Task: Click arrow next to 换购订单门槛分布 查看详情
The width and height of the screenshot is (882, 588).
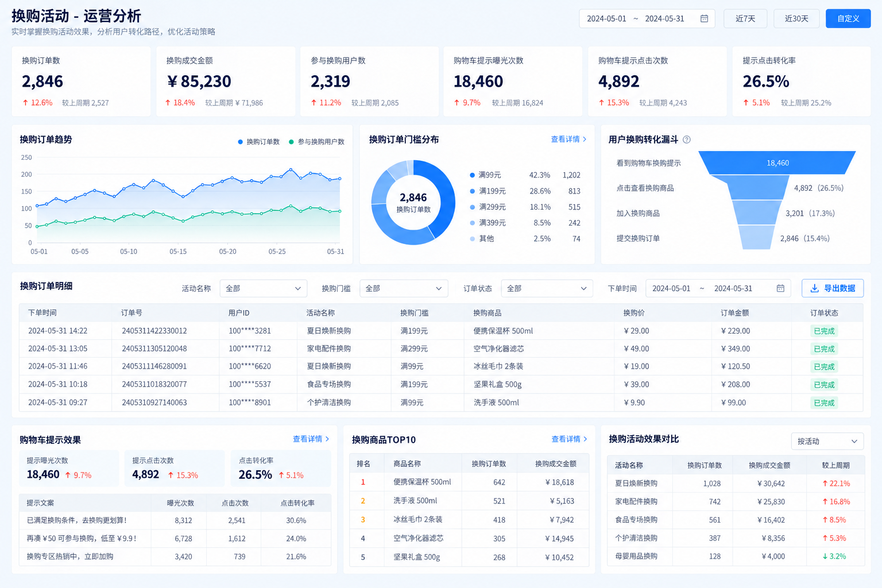Action: tap(585, 139)
